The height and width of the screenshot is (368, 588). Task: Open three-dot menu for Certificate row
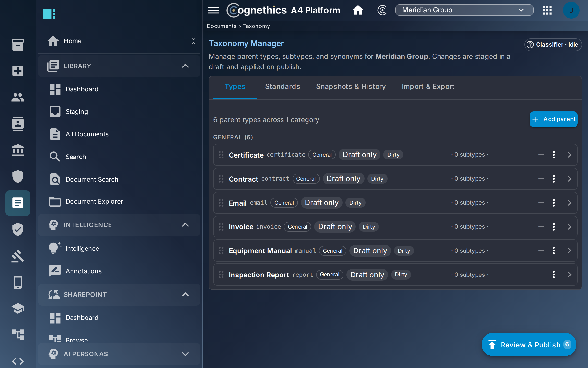pos(554,155)
